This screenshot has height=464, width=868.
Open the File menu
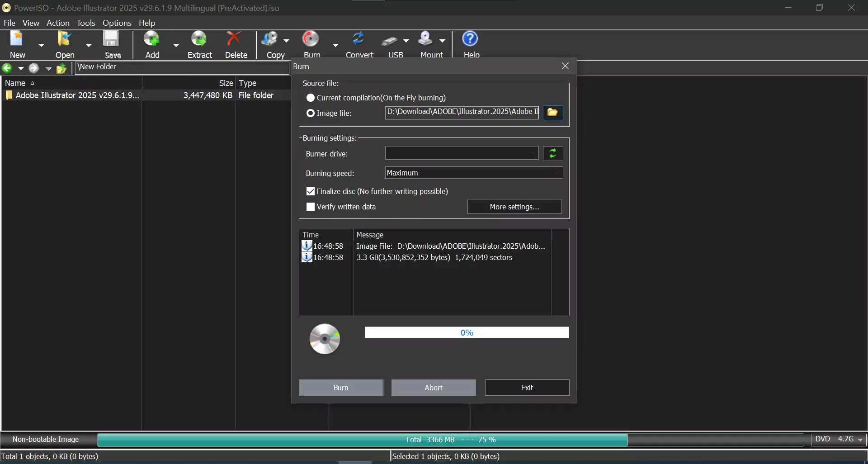(x=9, y=23)
